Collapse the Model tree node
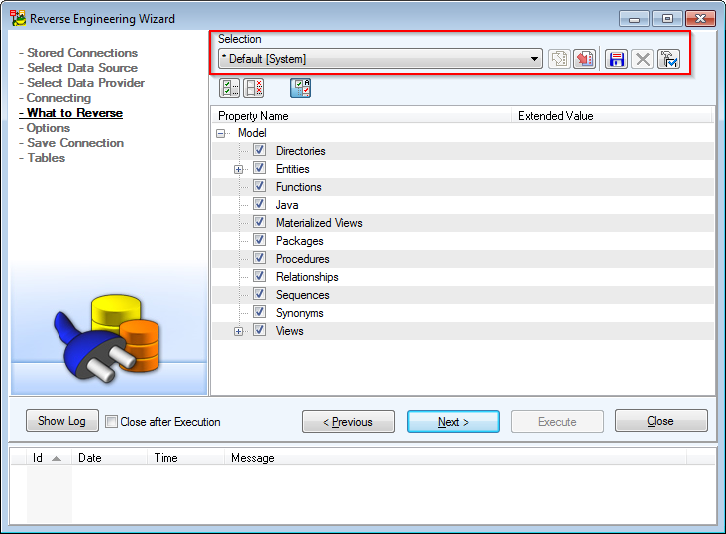The width and height of the screenshot is (726, 534). click(221, 133)
